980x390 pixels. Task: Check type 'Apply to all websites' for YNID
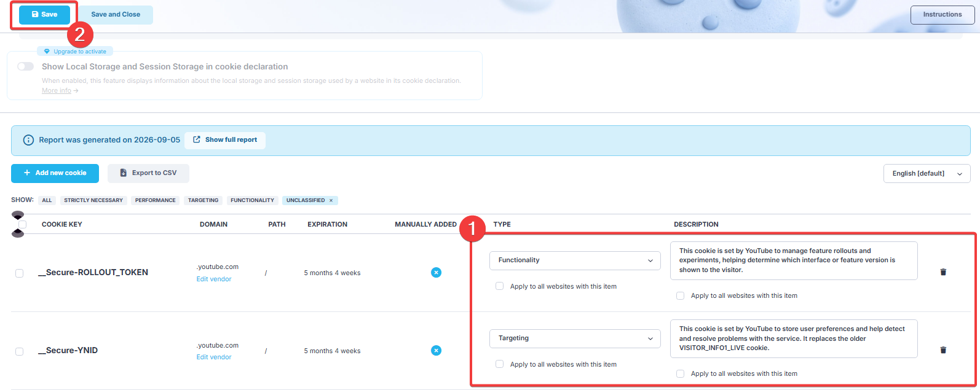[x=499, y=364]
